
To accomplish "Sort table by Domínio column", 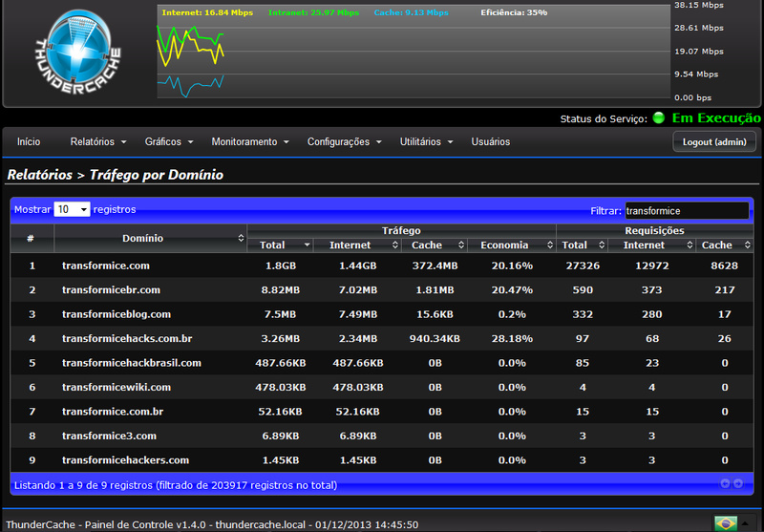I will (150, 238).
